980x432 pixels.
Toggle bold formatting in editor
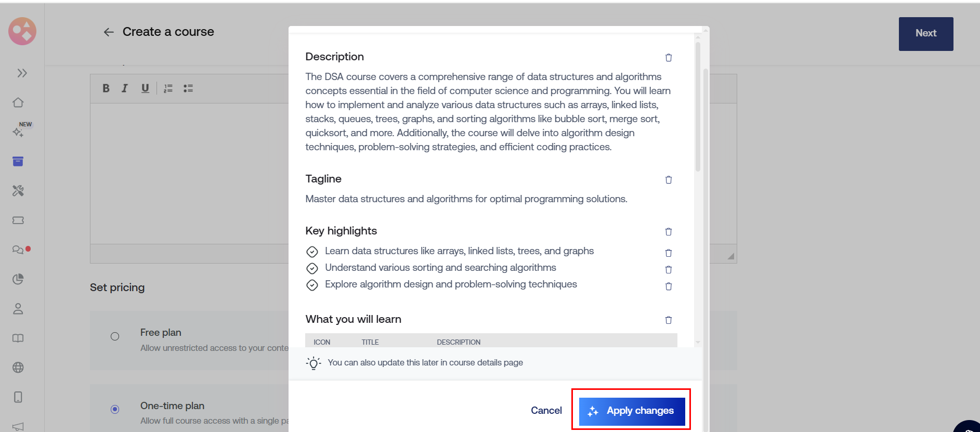[x=106, y=88]
